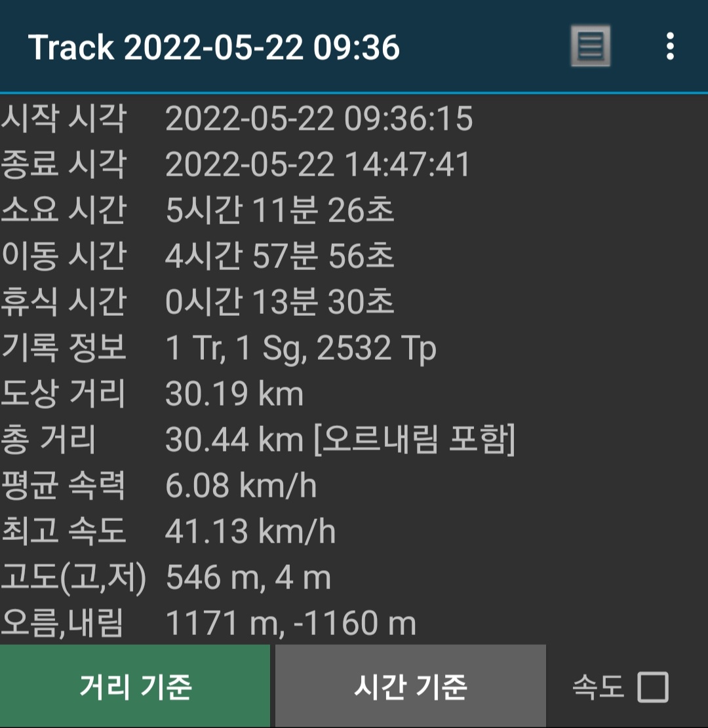Select the 이동 시간 moving time row

[x=354, y=256]
